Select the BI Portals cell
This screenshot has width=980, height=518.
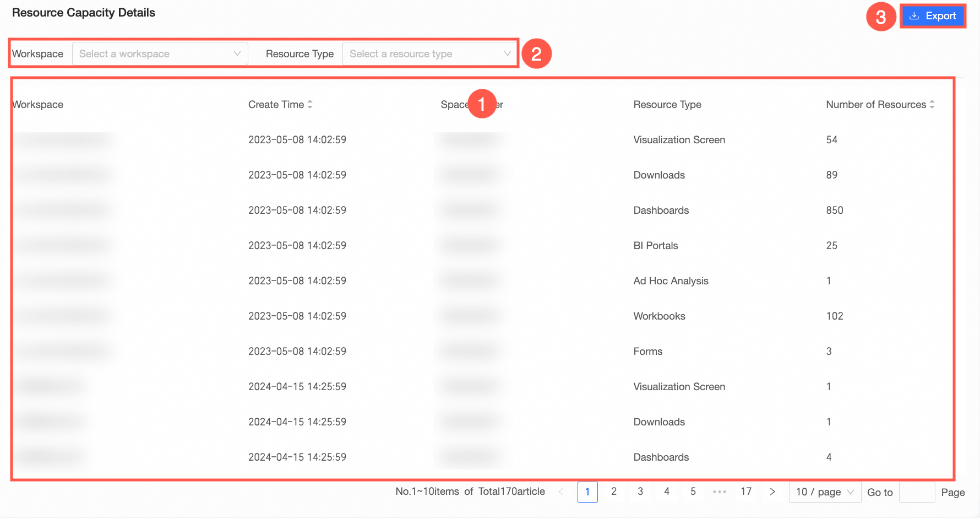(656, 246)
